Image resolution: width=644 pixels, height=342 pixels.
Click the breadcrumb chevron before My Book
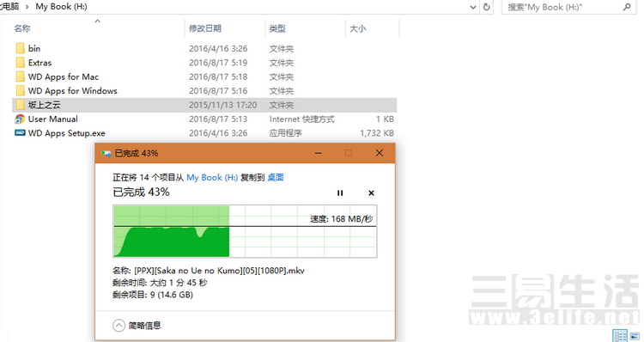(x=27, y=7)
